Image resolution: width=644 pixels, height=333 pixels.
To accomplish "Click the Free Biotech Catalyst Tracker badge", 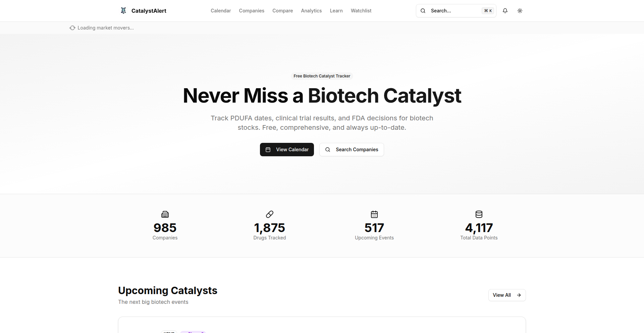I will (x=322, y=76).
